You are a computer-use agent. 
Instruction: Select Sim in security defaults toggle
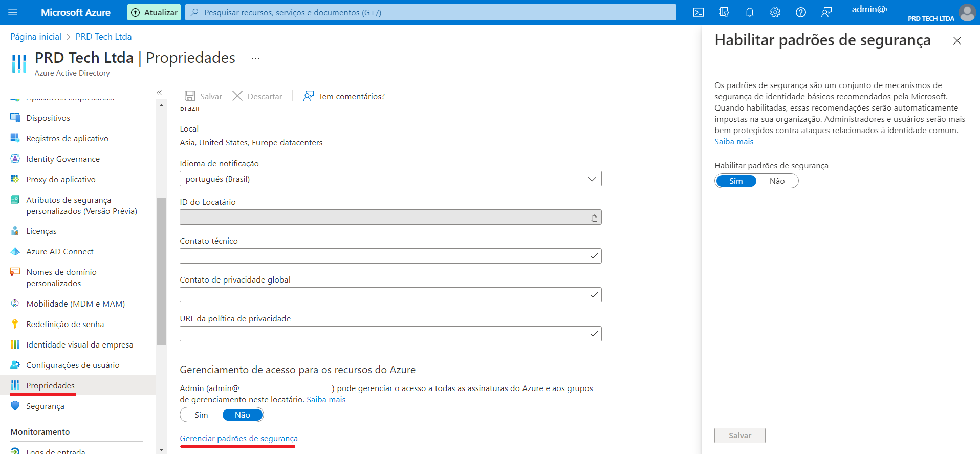[x=736, y=181]
